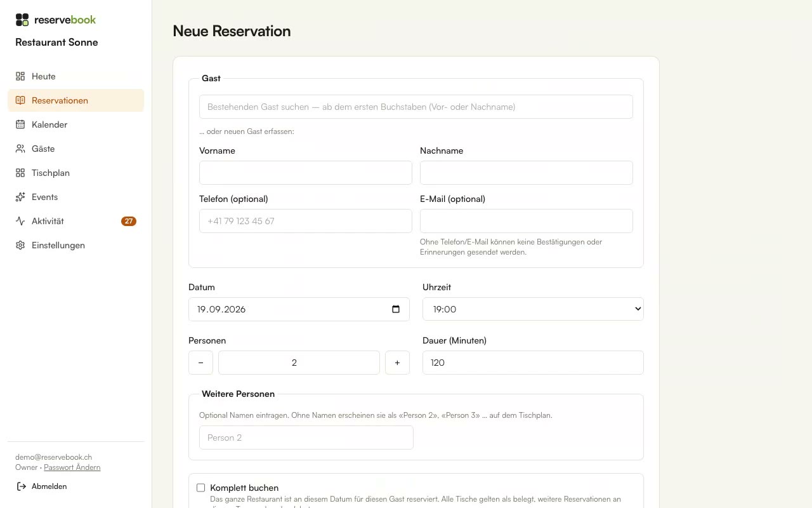Screen dimensions: 812x508
Task: Click the Bestehenden Gast suchen search field
Action: click(416, 107)
